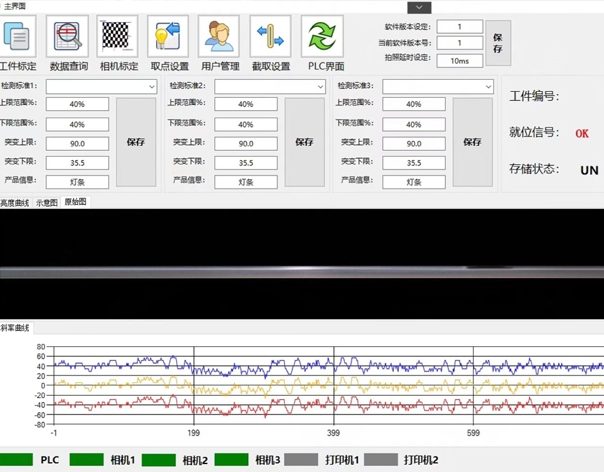Click the 拍照延时设定 10ms input field
This screenshot has width=604, height=472.
click(x=460, y=60)
